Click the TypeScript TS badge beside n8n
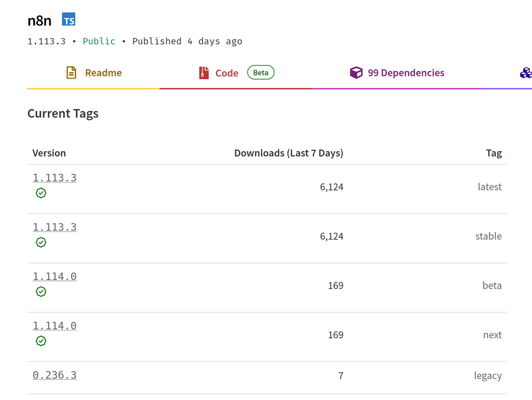532x400 pixels. click(69, 20)
